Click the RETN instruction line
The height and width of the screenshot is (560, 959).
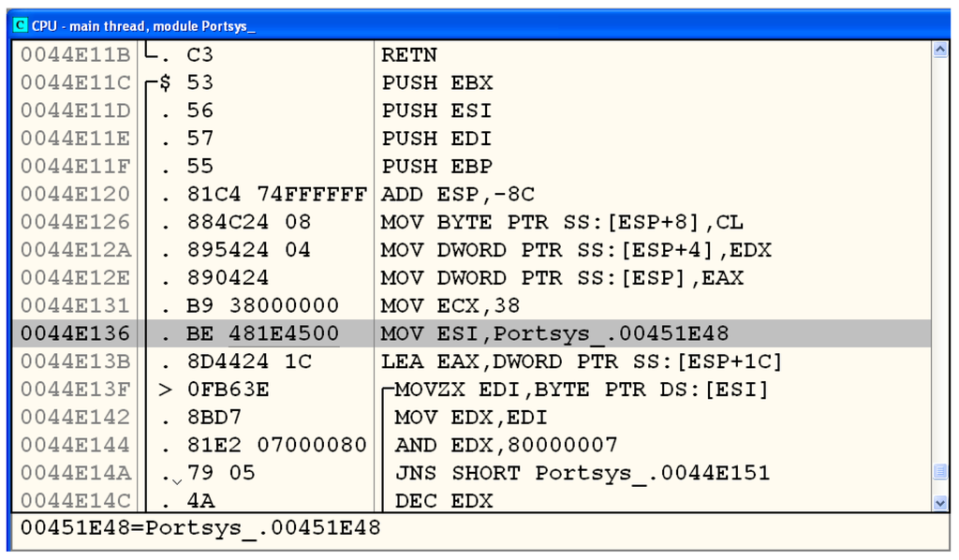coord(409,55)
